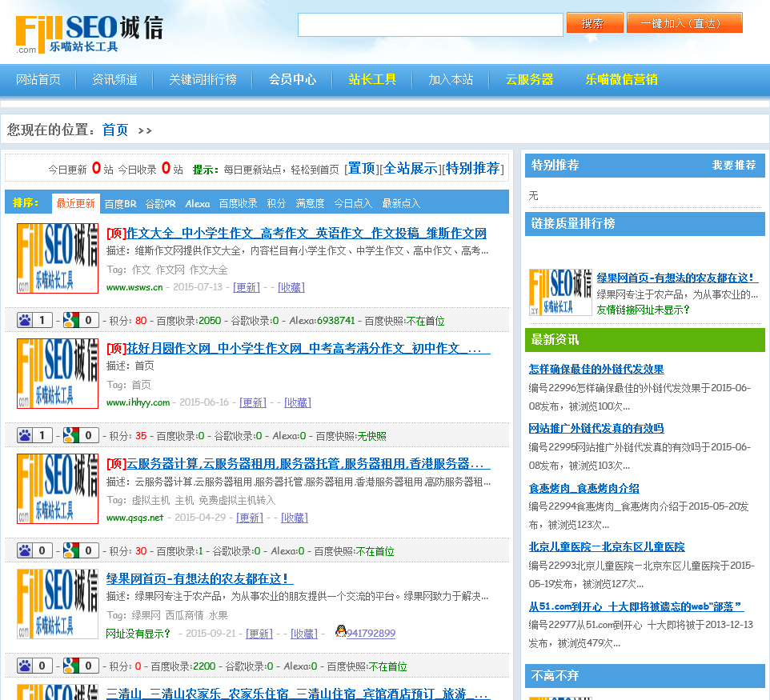Click the 特别推荐 link in tips bar

pos(472,168)
